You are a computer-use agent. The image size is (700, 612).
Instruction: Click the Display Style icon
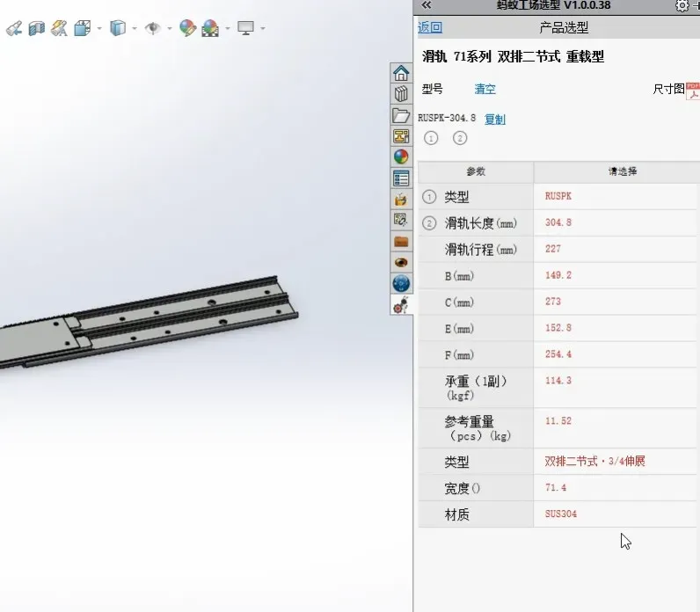tap(118, 28)
